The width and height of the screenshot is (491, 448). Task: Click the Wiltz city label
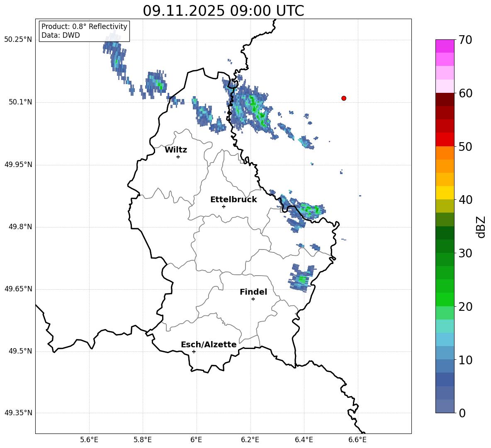coord(176,150)
